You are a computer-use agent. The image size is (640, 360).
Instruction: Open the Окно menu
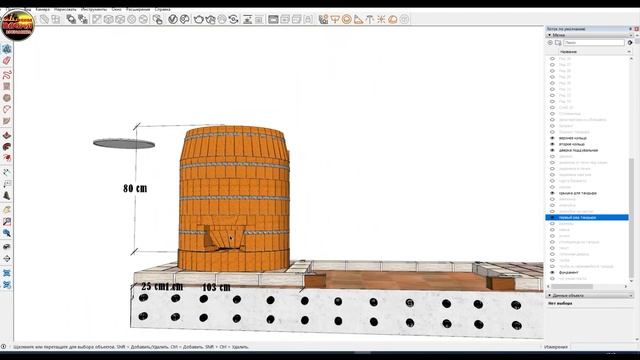pyautogui.click(x=116, y=9)
